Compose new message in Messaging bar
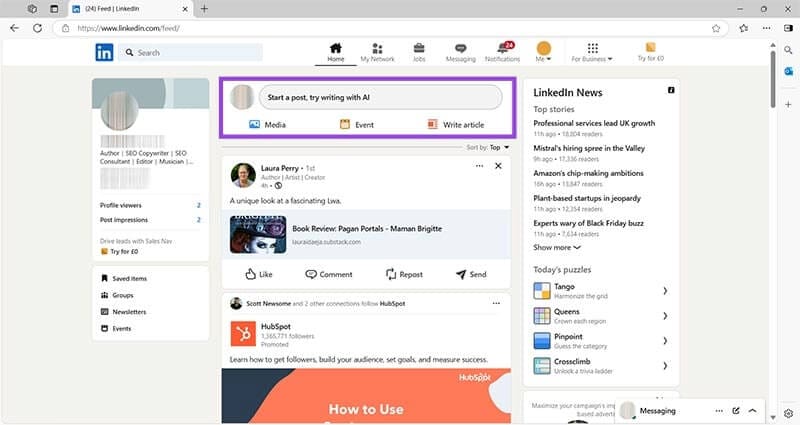The width and height of the screenshot is (800, 425). coord(736,411)
